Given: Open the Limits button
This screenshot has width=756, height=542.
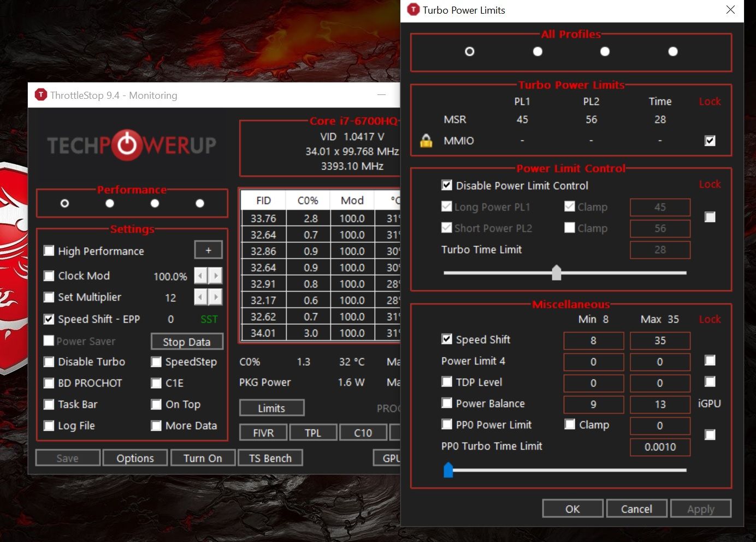Looking at the screenshot, I should tap(271, 408).
